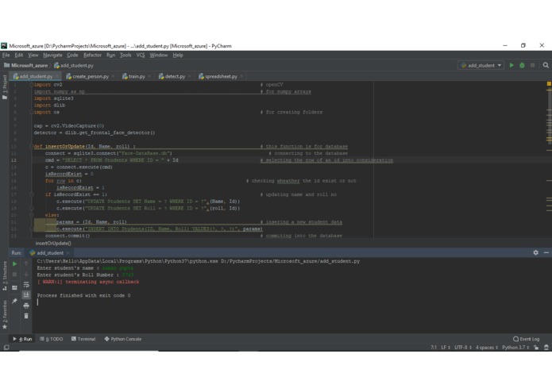
Task: Change line separator LF in status bar
Action: [x=446, y=348]
